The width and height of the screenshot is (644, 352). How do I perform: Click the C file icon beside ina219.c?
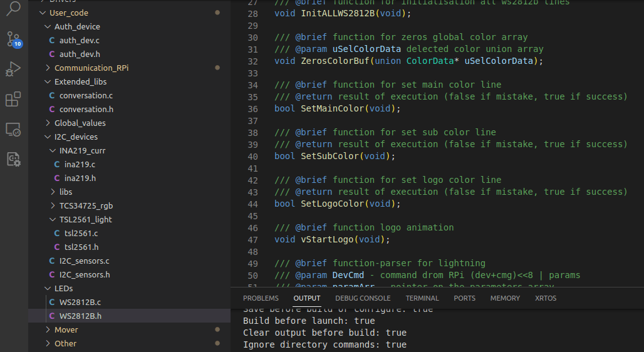point(57,165)
